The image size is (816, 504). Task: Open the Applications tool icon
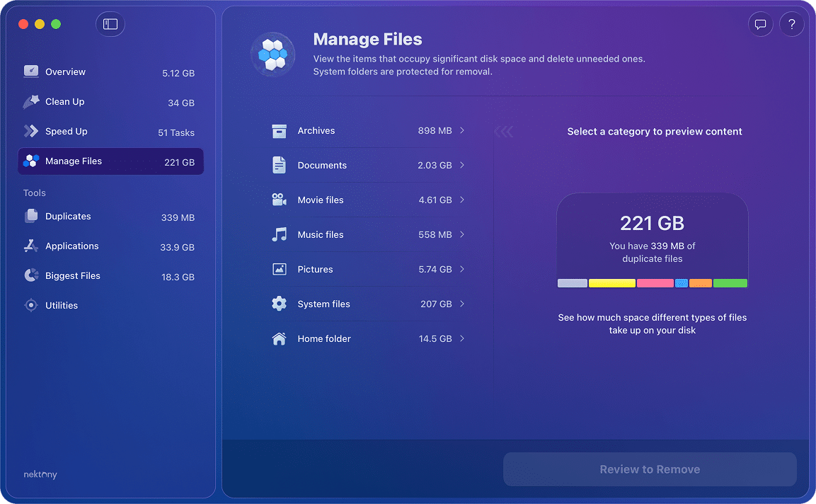pyautogui.click(x=31, y=246)
